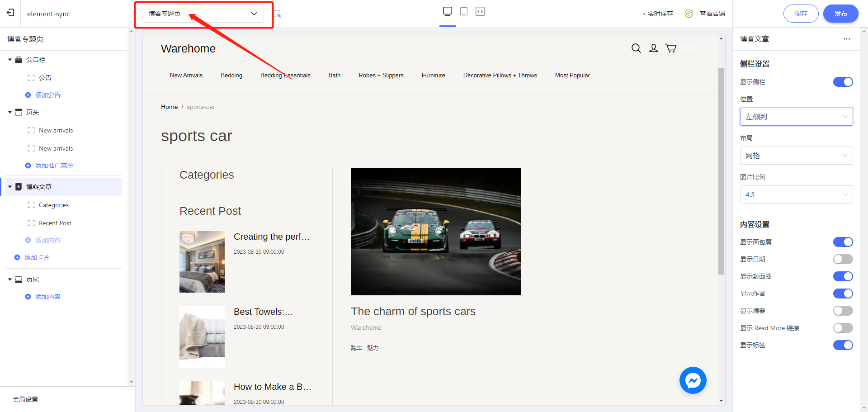
Task: Open the 博客专题页 page selector dropdown
Action: [203, 14]
